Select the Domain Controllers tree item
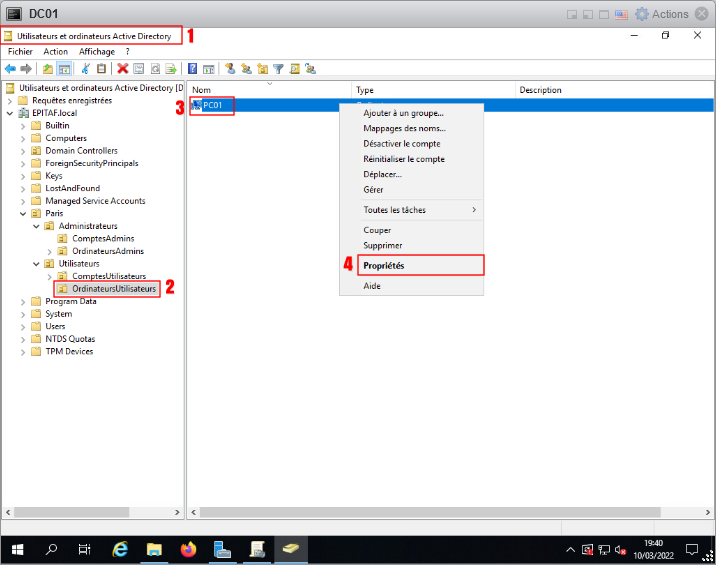The width and height of the screenshot is (716, 565). pos(81,151)
